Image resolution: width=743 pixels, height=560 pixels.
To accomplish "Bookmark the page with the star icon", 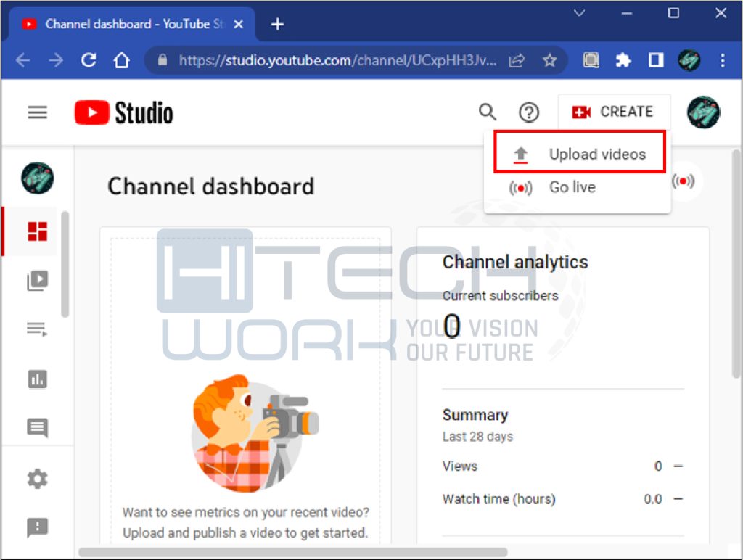I will pyautogui.click(x=549, y=60).
